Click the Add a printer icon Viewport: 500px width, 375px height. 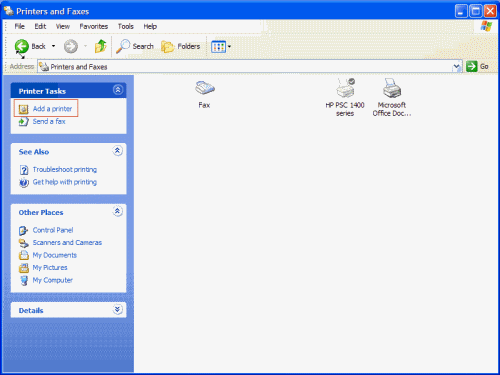click(x=23, y=109)
